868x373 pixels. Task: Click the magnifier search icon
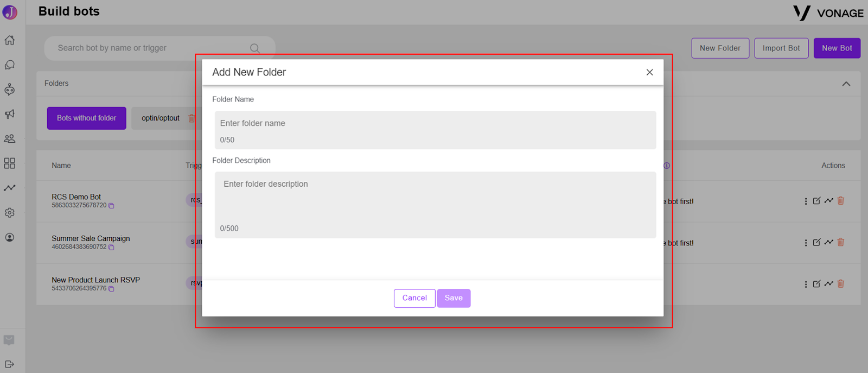point(254,48)
